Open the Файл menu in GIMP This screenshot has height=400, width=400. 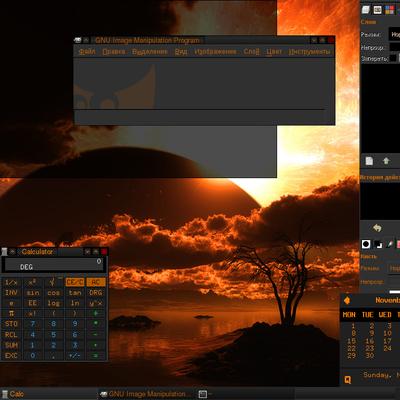pyautogui.click(x=87, y=52)
